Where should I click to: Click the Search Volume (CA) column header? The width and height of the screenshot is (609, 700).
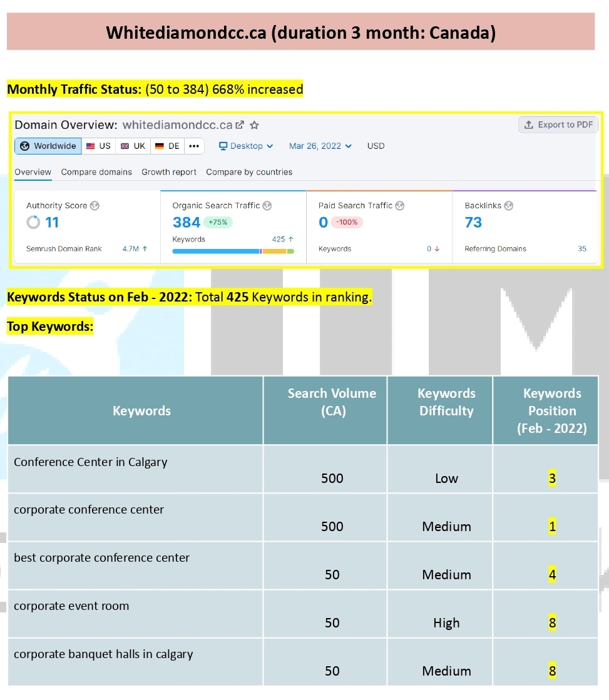tap(325, 410)
